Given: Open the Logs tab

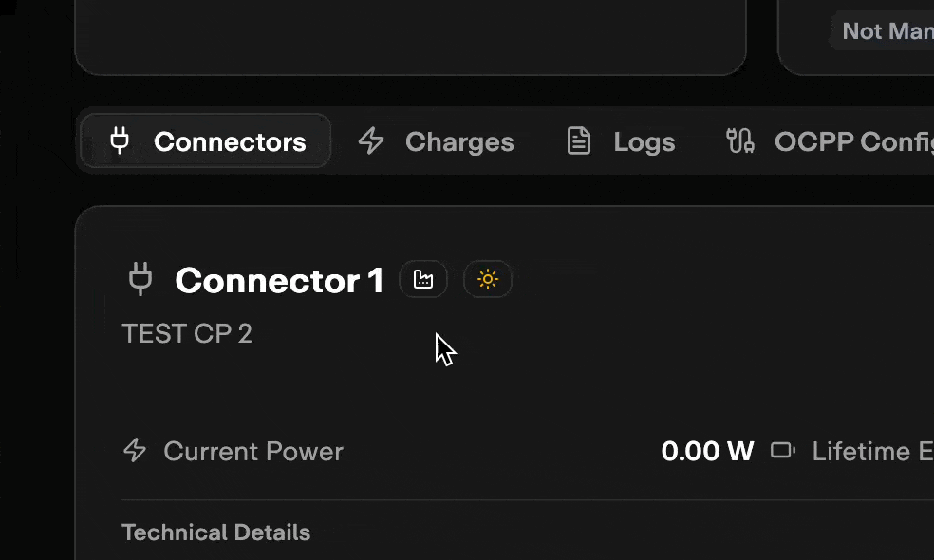Looking at the screenshot, I should click(x=644, y=142).
